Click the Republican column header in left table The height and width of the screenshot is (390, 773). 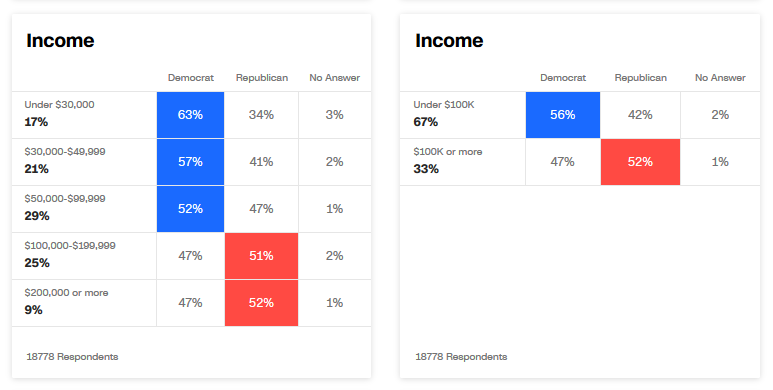pyautogui.click(x=262, y=78)
